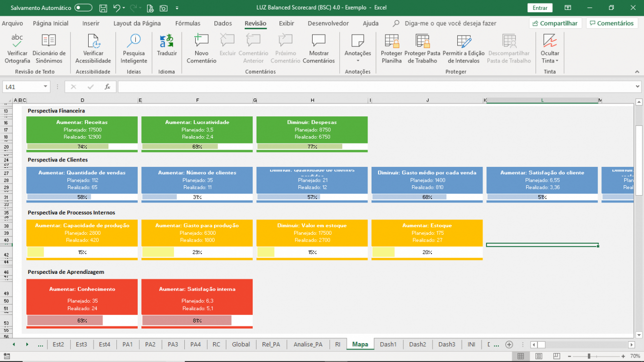Viewport: 644px width, 362px height.
Task: Switch to the Inserir tab
Action: (91, 23)
